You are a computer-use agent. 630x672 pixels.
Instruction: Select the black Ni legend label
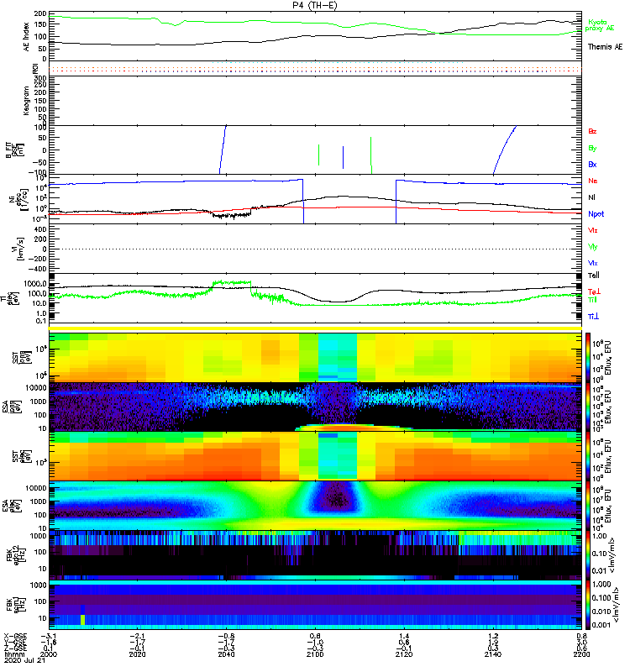tap(591, 197)
